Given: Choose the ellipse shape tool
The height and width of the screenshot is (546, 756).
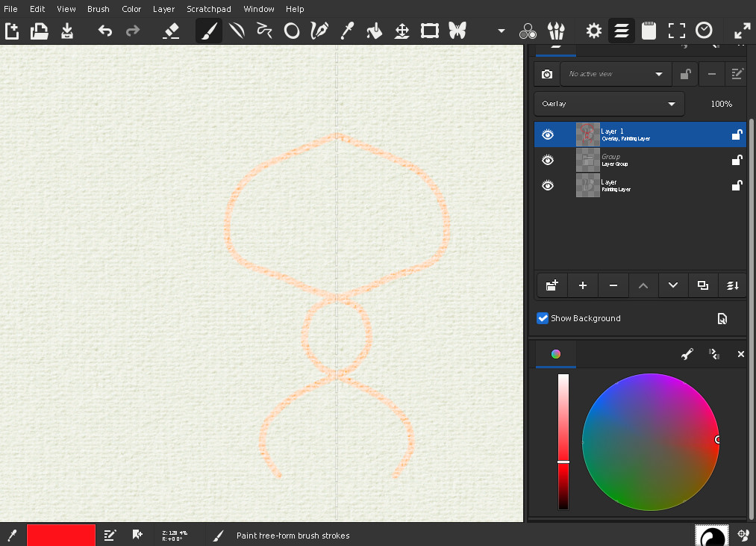Looking at the screenshot, I should point(292,31).
